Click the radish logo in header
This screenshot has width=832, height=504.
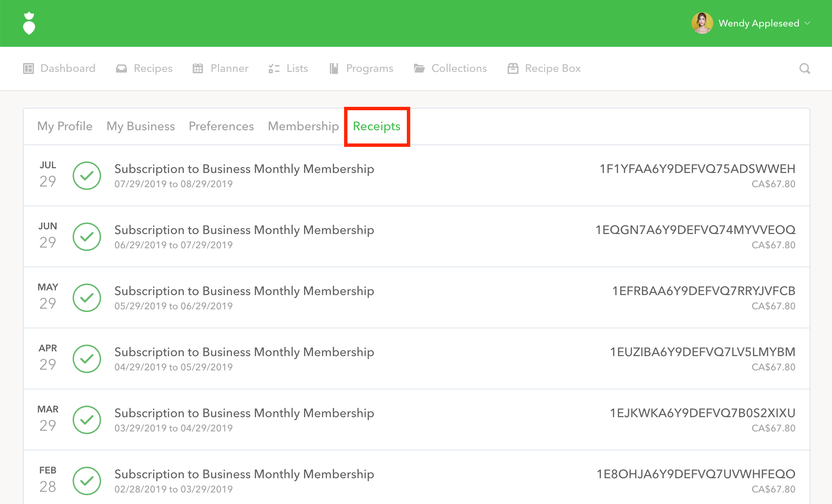tap(29, 23)
